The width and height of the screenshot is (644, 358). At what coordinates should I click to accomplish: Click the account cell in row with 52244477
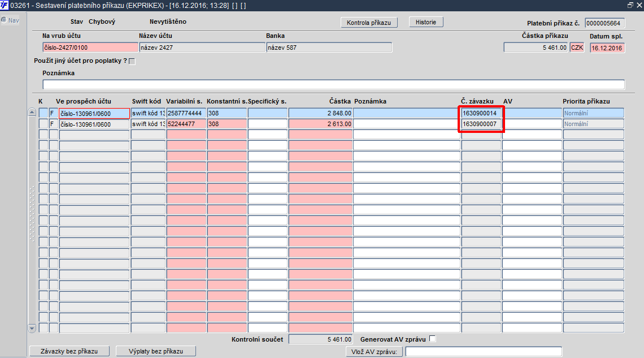tap(94, 124)
